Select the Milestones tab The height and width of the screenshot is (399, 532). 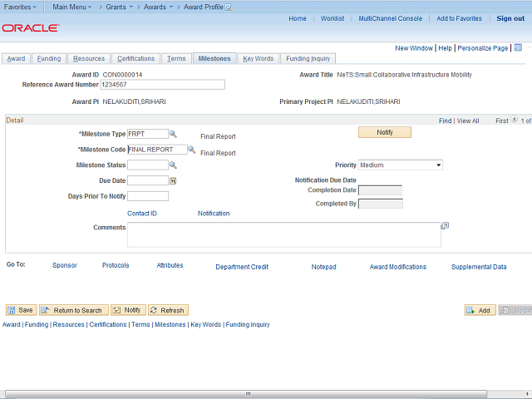(214, 58)
